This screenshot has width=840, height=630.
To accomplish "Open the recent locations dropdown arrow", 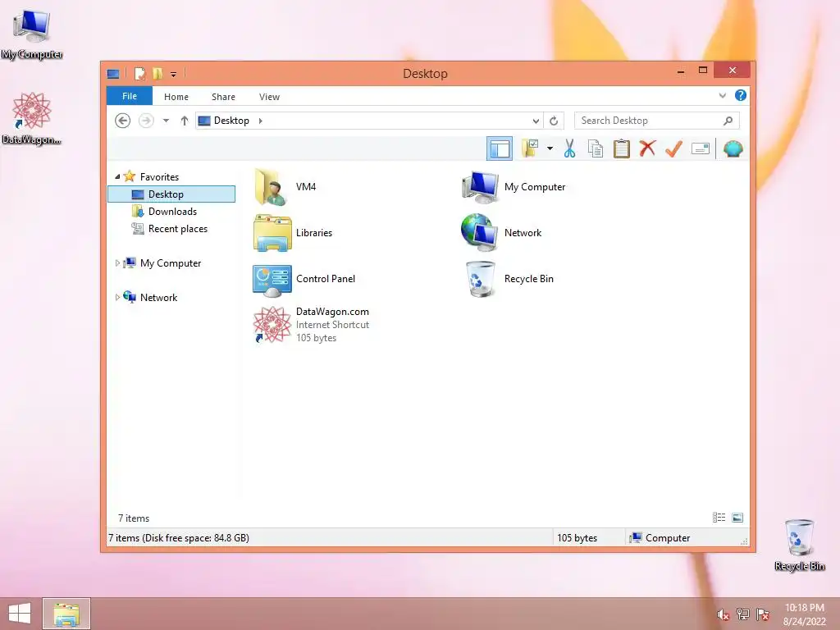I will pos(166,121).
